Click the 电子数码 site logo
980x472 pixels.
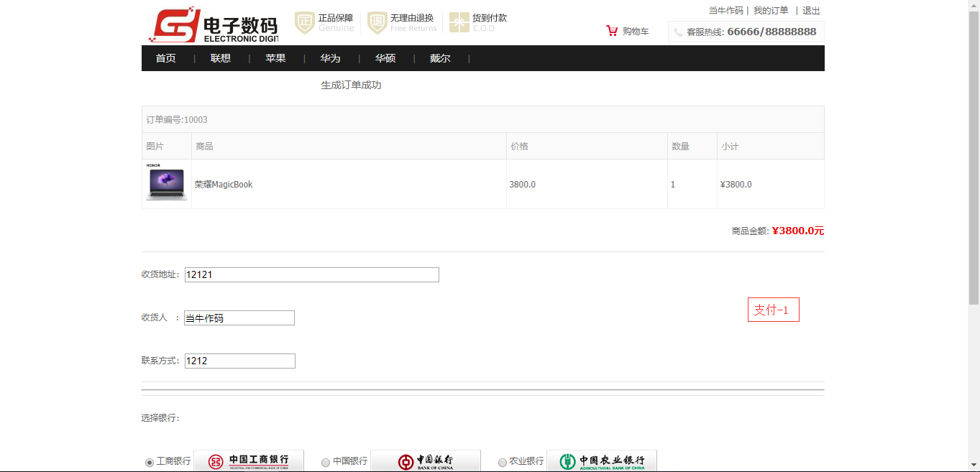[213, 25]
